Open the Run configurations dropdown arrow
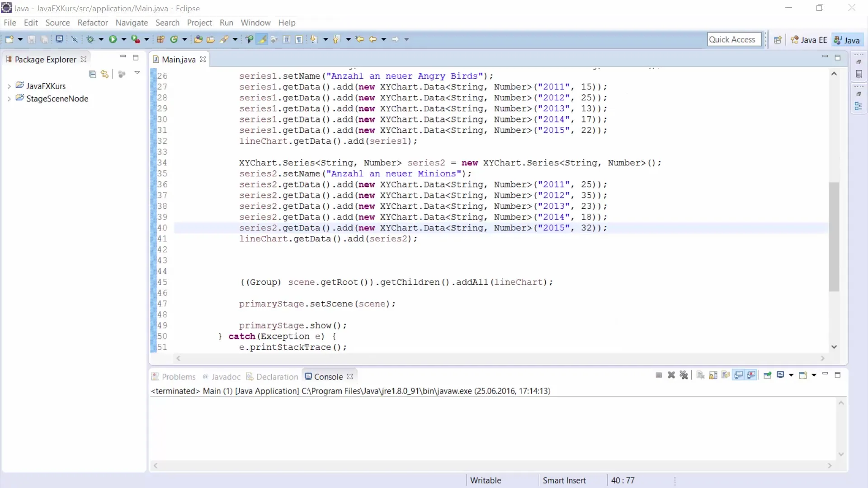 tap(124, 39)
